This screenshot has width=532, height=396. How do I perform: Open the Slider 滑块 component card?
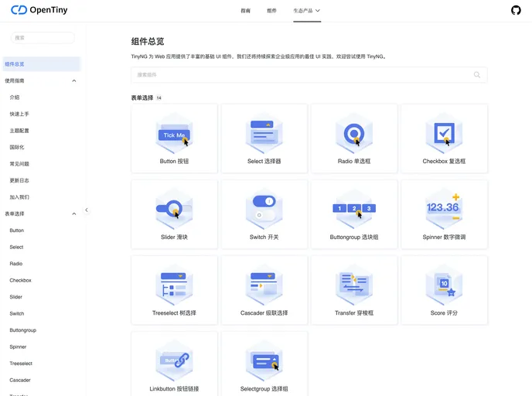point(176,214)
